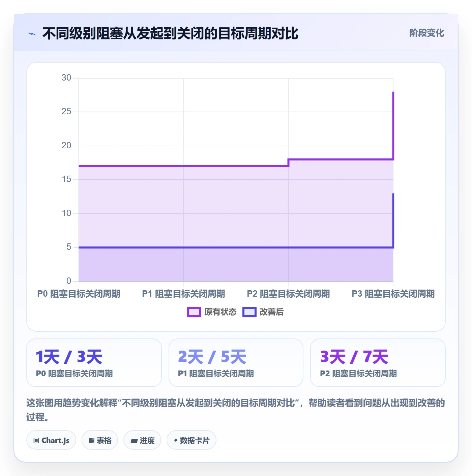Select the Chart.js tag chip
Screen dimensions: 472x476
coord(51,440)
